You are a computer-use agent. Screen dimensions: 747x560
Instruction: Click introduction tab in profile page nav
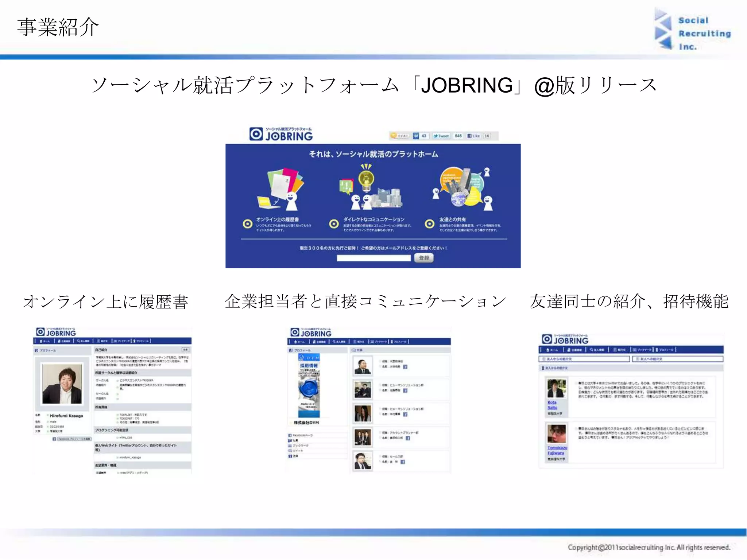[x=102, y=341]
